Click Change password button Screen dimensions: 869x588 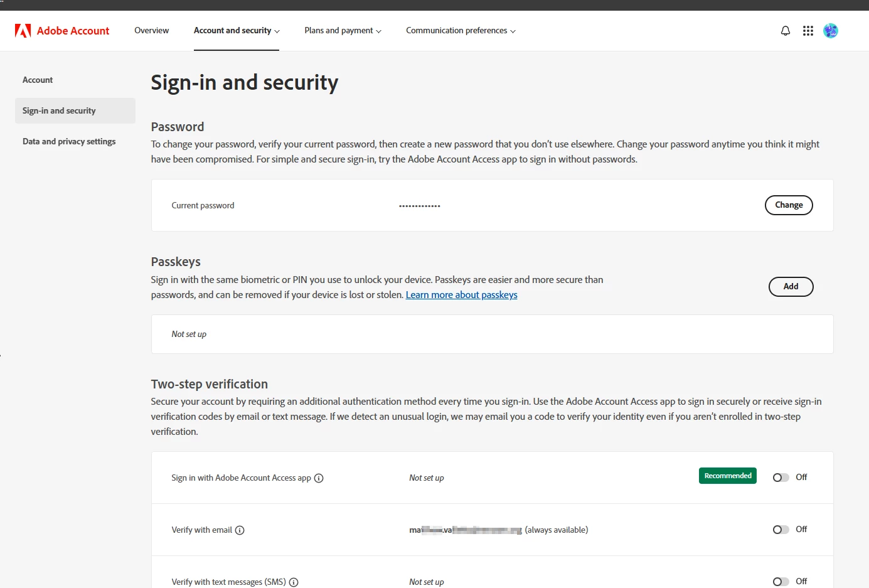[x=789, y=205]
